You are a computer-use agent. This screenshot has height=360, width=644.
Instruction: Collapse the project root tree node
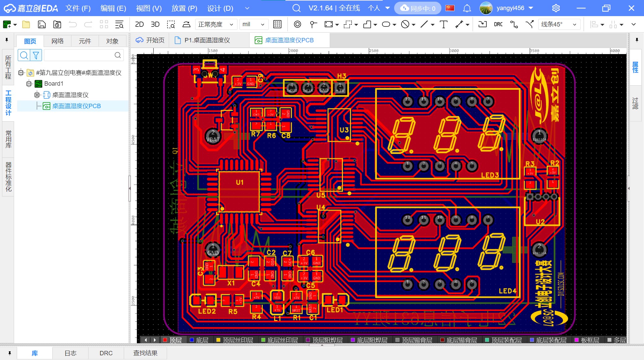21,73
